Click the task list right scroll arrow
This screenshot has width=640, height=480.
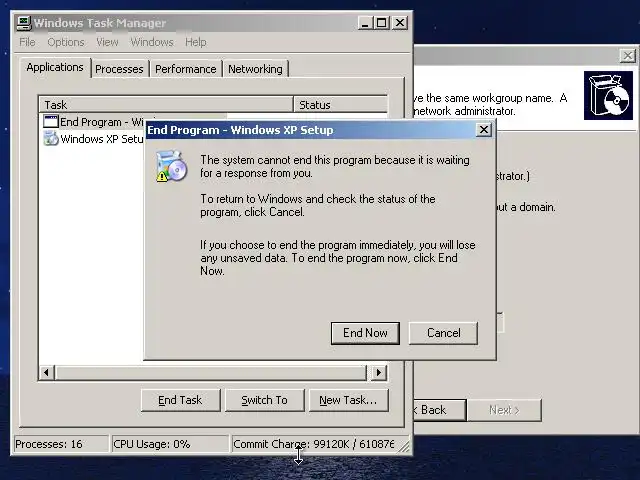pyautogui.click(x=379, y=372)
